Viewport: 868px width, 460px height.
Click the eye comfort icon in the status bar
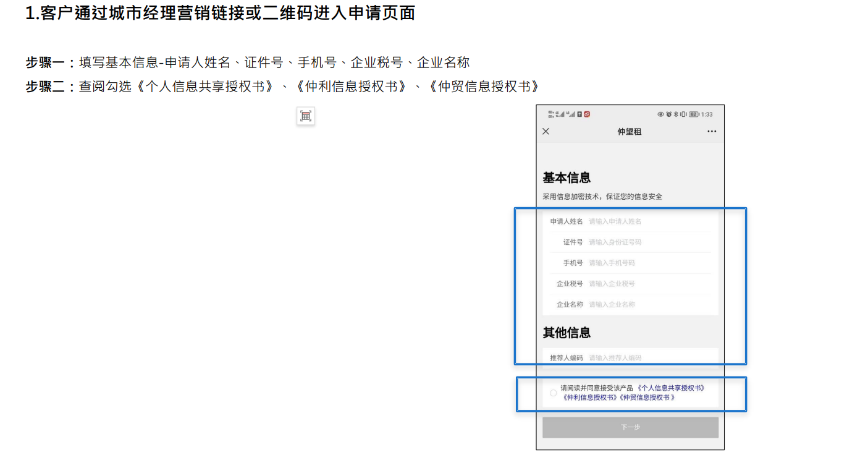click(x=660, y=114)
